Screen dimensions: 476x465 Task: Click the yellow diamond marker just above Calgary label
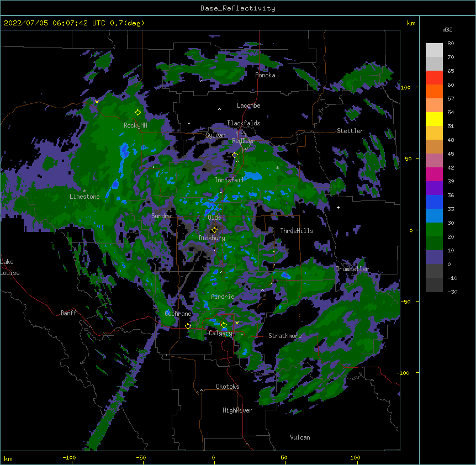tap(224, 325)
